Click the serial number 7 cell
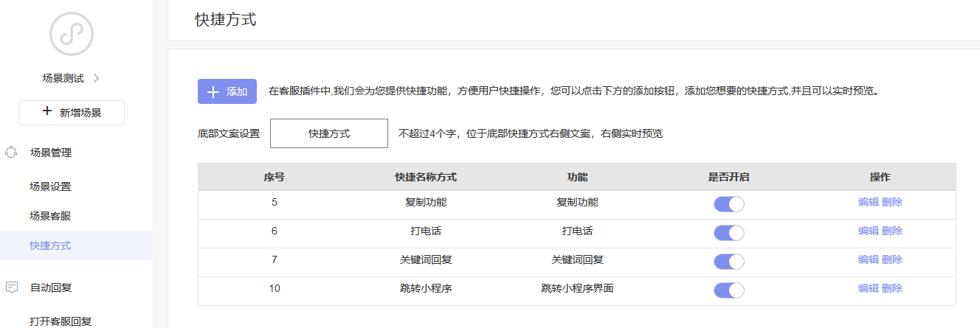 point(275,259)
